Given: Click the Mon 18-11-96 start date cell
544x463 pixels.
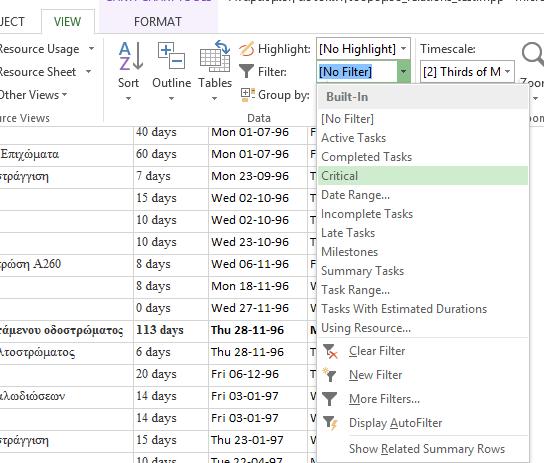Looking at the screenshot, I should pos(258,286).
